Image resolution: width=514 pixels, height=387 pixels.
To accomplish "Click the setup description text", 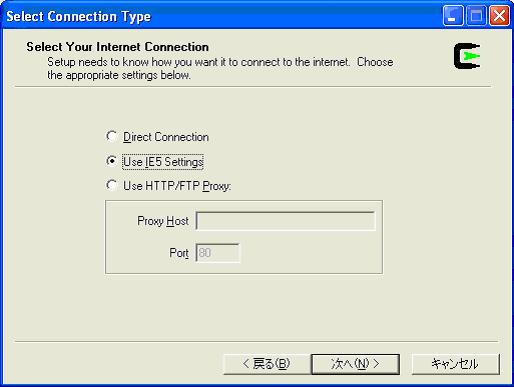I will coord(220,68).
